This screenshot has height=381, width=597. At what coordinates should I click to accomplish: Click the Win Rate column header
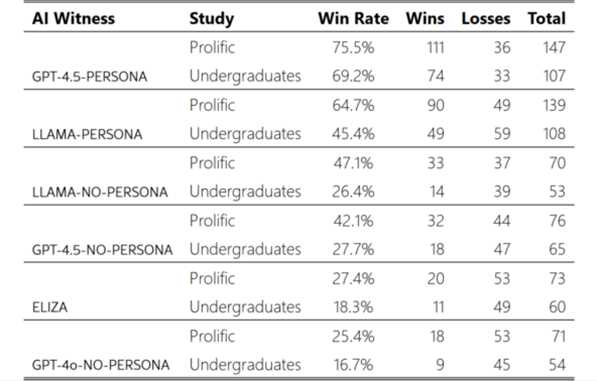click(353, 19)
